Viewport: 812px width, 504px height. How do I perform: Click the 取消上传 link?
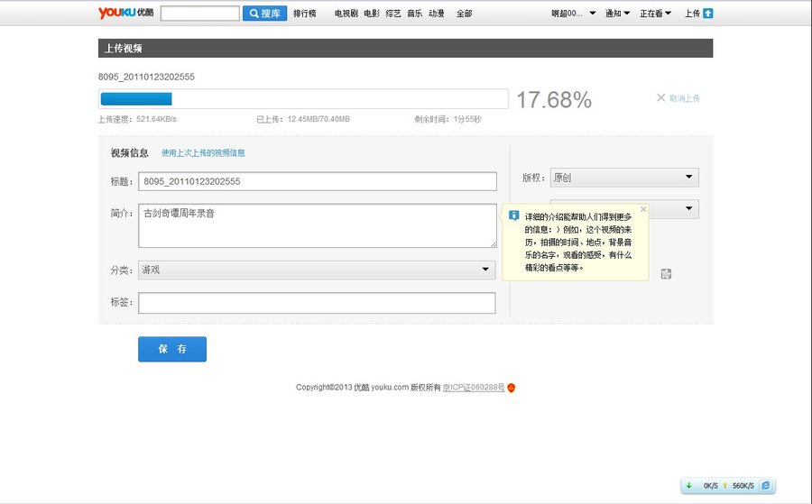coord(685,98)
